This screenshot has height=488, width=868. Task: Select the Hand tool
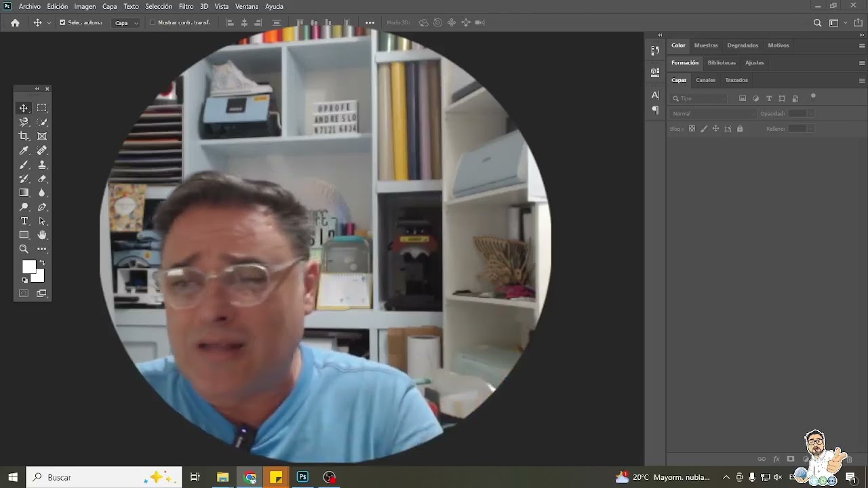click(42, 235)
